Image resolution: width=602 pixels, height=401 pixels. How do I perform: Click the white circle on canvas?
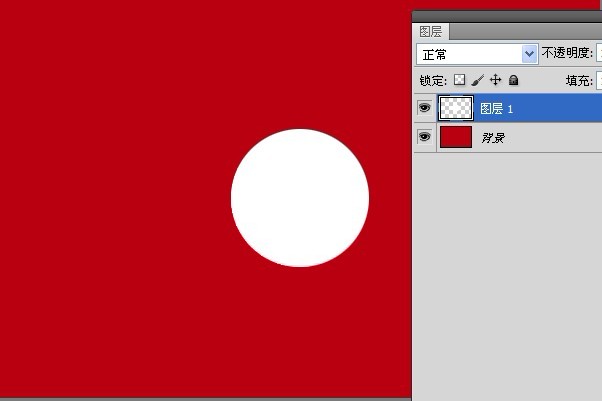300,198
